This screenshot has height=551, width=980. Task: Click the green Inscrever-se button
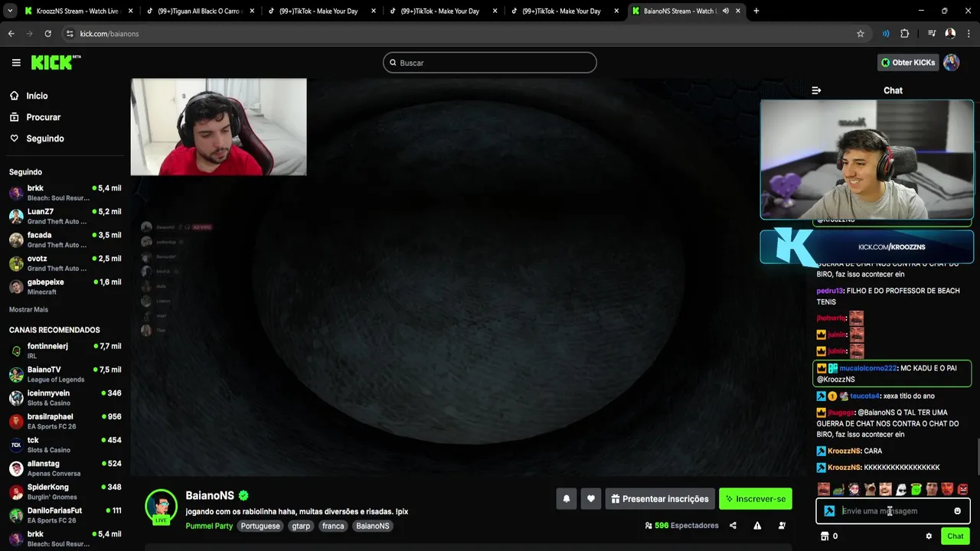(x=756, y=499)
